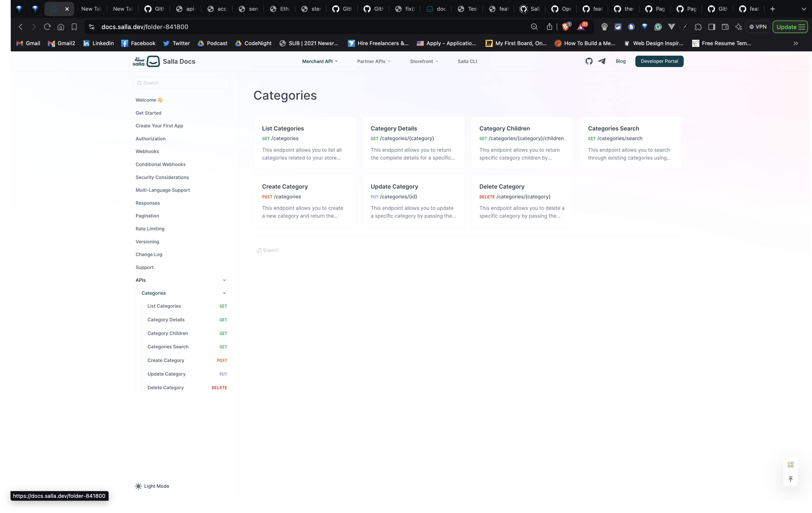Open the Salla CLI nav item
The height and width of the screenshot is (513, 812).
467,61
